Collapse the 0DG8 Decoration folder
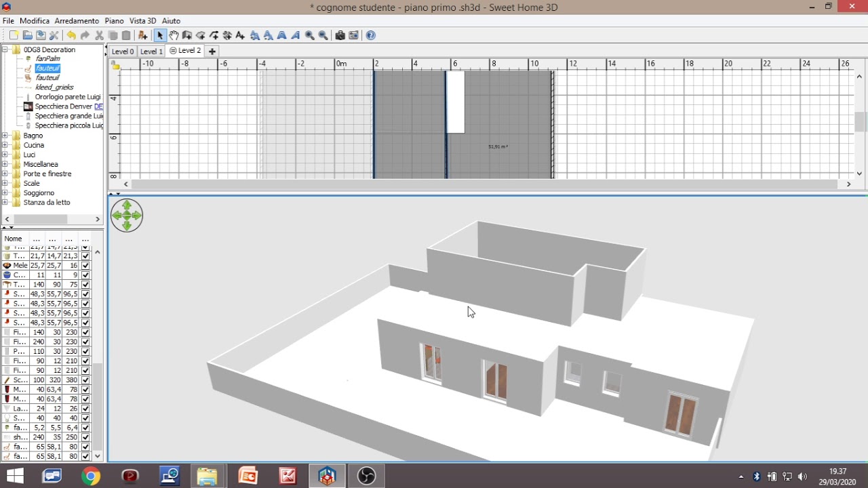The height and width of the screenshot is (488, 868). (x=5, y=49)
